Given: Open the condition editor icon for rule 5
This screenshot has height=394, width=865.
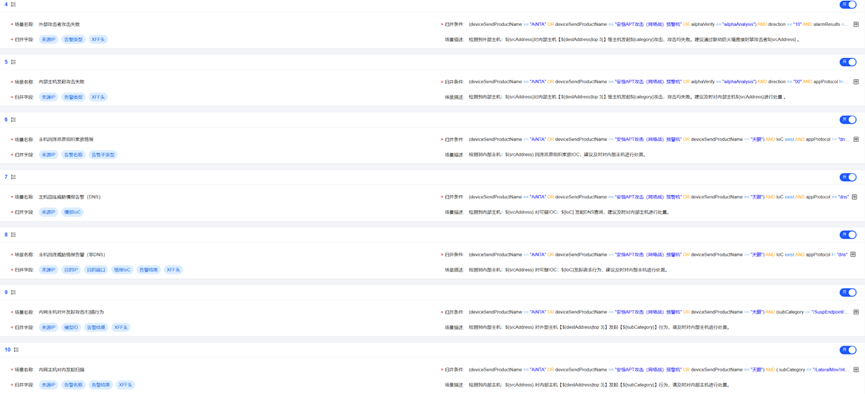Looking at the screenshot, I should 856,82.
